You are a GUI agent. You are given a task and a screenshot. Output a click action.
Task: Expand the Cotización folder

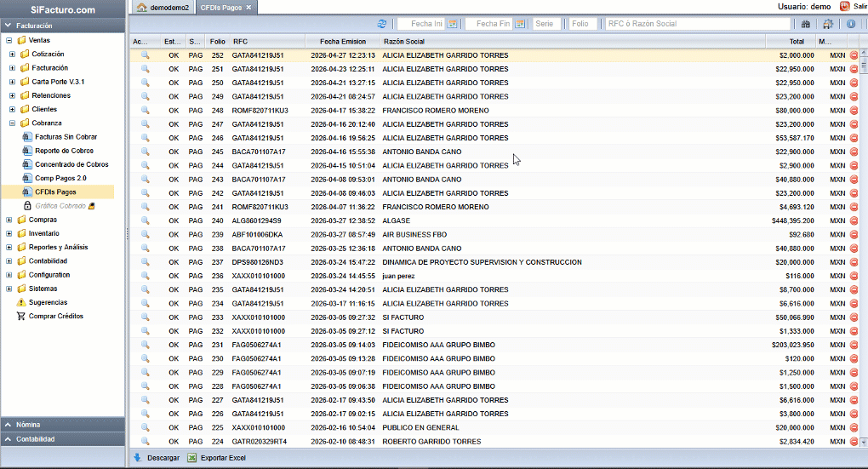point(12,54)
